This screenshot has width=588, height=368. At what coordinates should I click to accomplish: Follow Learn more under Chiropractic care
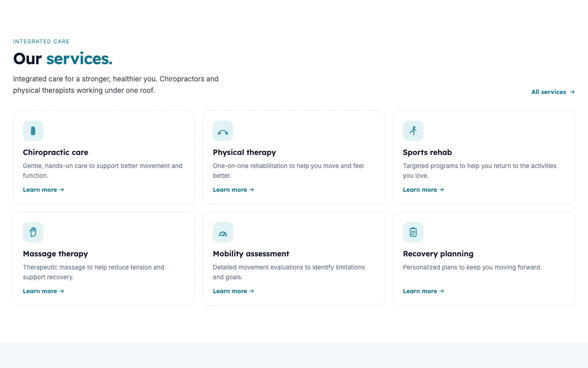pos(43,190)
